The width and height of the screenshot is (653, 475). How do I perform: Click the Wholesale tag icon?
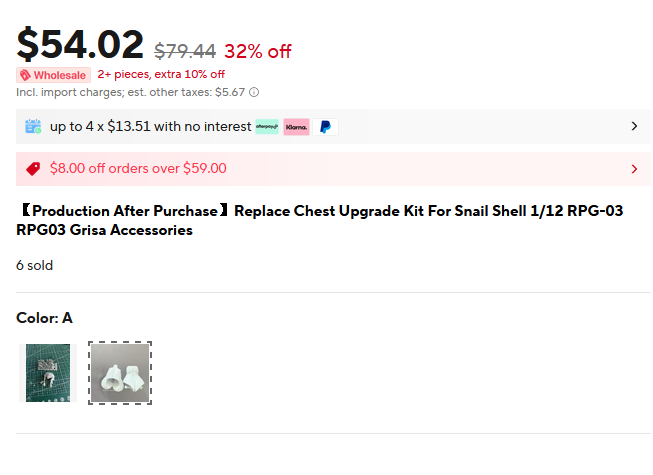pyautogui.click(x=25, y=75)
